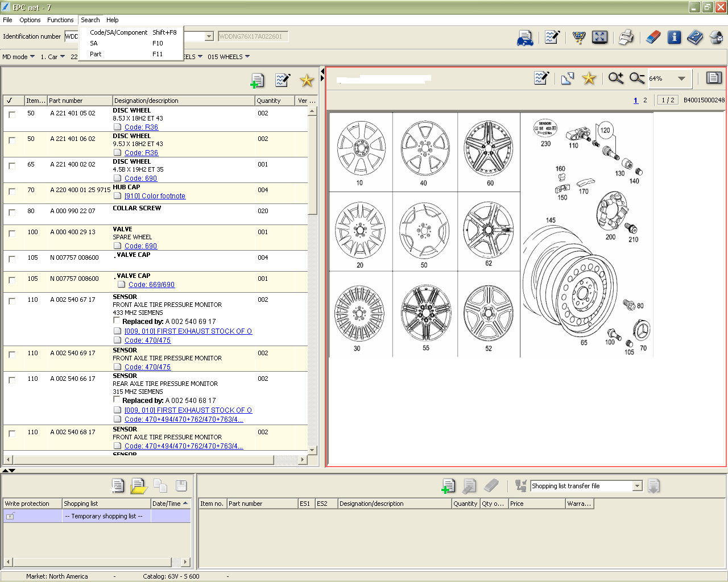Expand the 015 WHEELS group dropdown
The image size is (728, 582).
pos(247,57)
